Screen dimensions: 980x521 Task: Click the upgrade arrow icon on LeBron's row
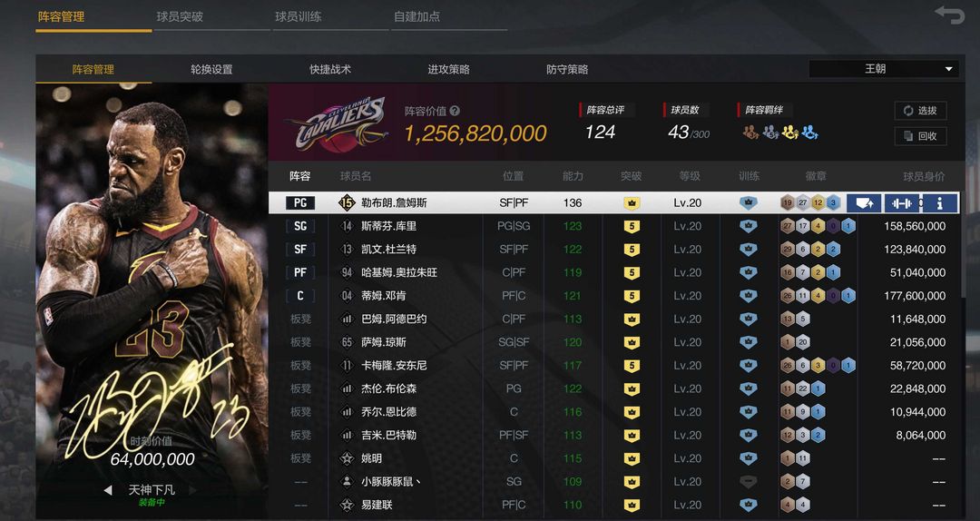(x=865, y=203)
